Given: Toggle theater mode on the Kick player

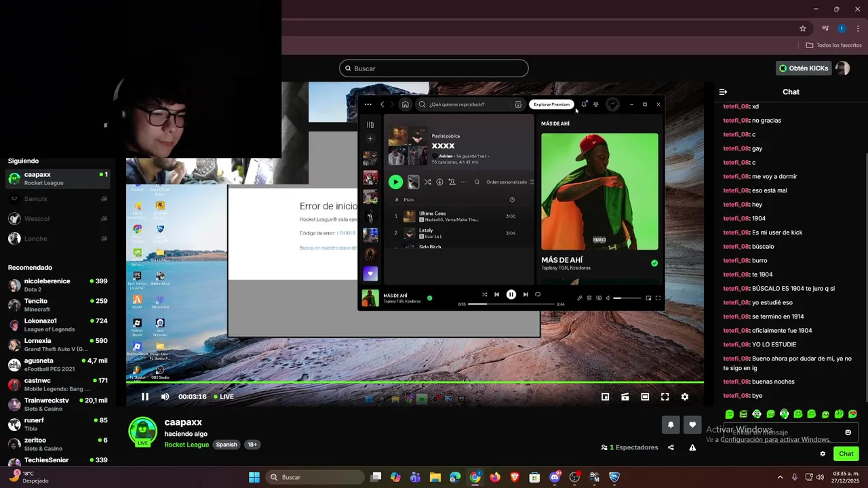Looking at the screenshot, I should click(645, 396).
